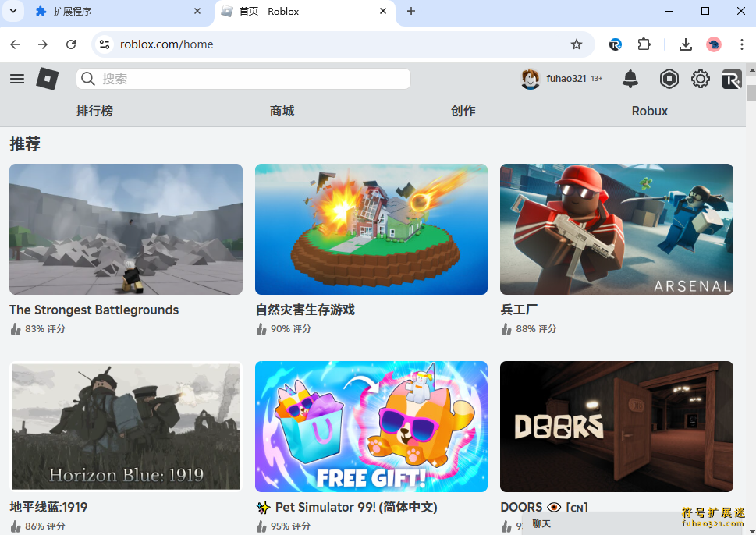The image size is (756, 535).
Task: Open the DOORS [CN] title link
Action: click(x=545, y=507)
